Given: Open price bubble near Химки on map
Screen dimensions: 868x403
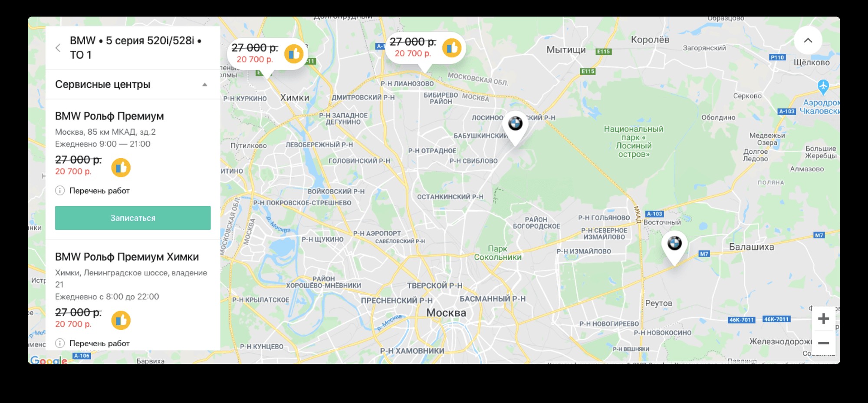Looking at the screenshot, I should click(x=267, y=54).
